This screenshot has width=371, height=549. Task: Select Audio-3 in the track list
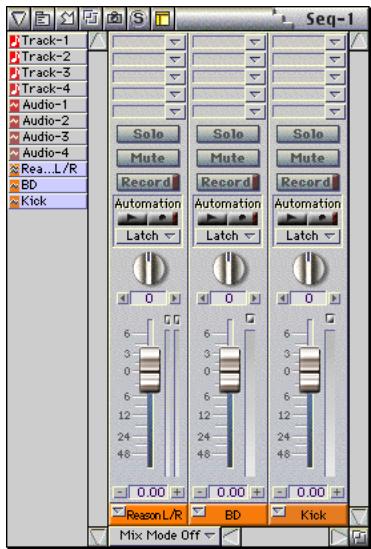click(x=48, y=137)
